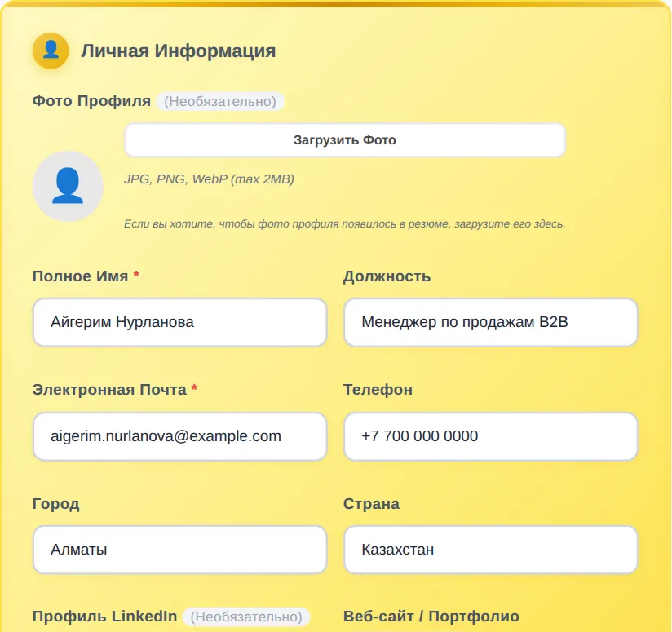The width and height of the screenshot is (672, 632).
Task: Click the Страна label
Action: tap(371, 504)
